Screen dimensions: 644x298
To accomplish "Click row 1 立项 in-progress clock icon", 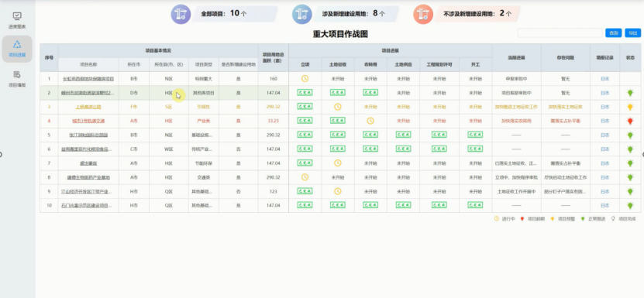I will tap(305, 78).
